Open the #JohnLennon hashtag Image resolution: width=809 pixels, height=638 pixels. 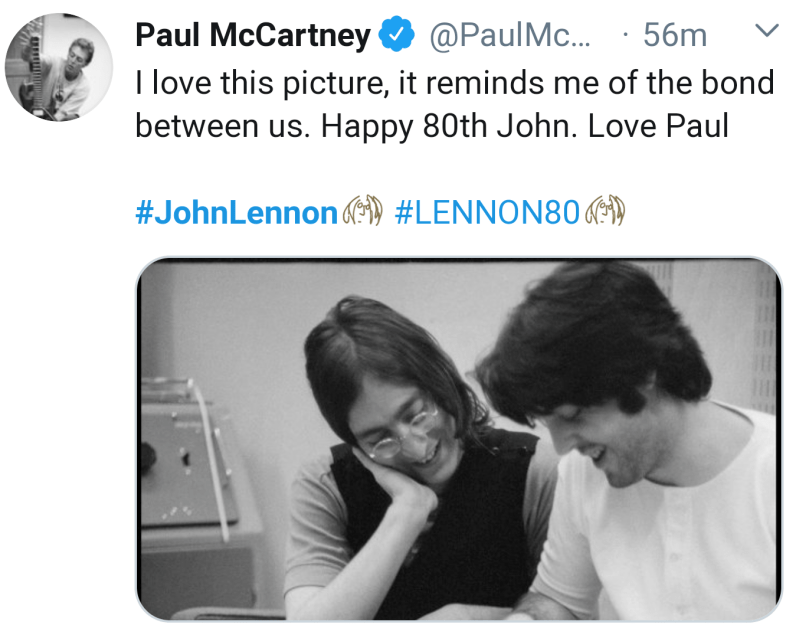(x=236, y=213)
